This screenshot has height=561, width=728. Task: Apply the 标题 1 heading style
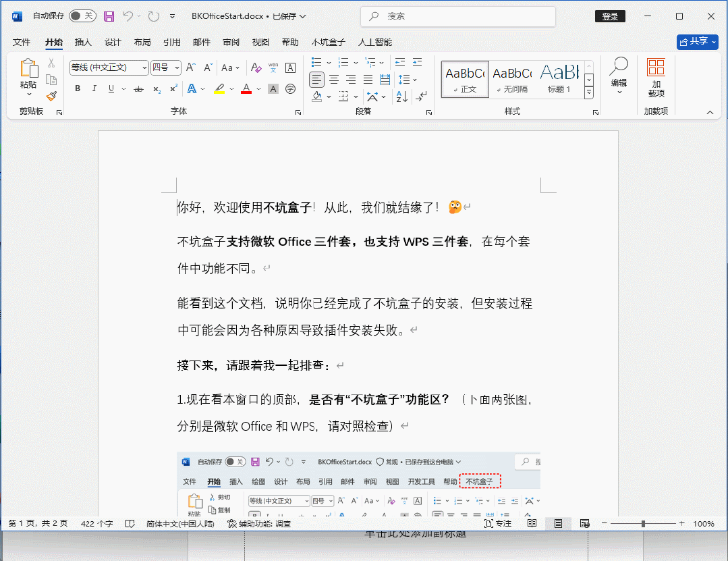[x=559, y=80]
